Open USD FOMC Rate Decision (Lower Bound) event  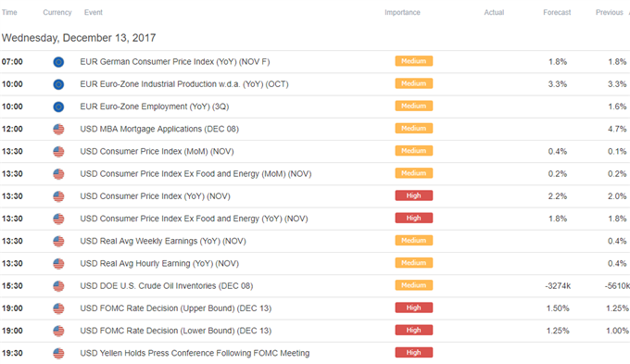click(176, 331)
